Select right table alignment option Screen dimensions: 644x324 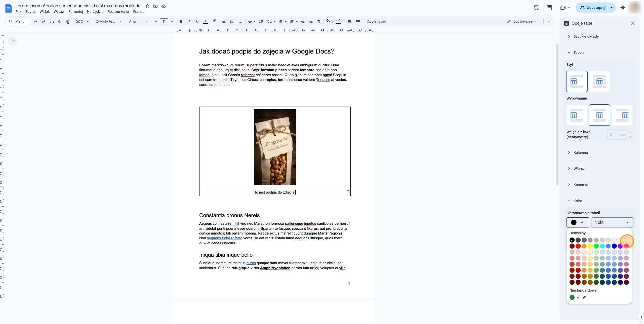(x=622, y=115)
